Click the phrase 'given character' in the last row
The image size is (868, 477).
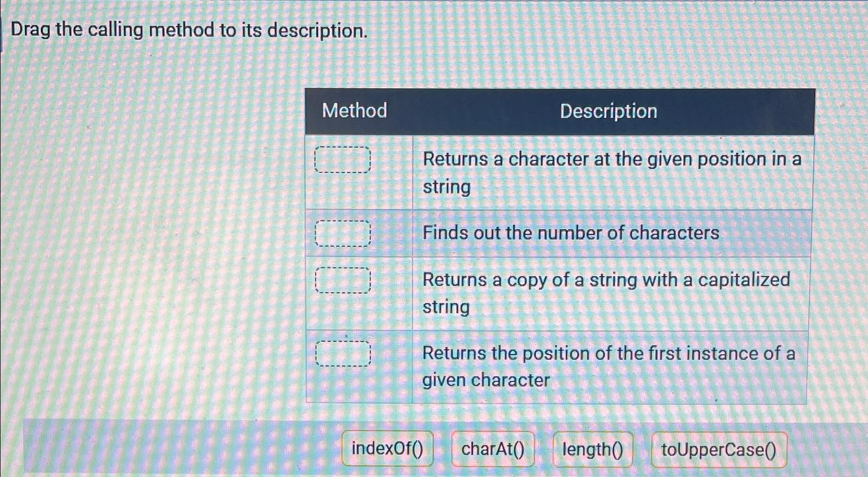point(485,381)
